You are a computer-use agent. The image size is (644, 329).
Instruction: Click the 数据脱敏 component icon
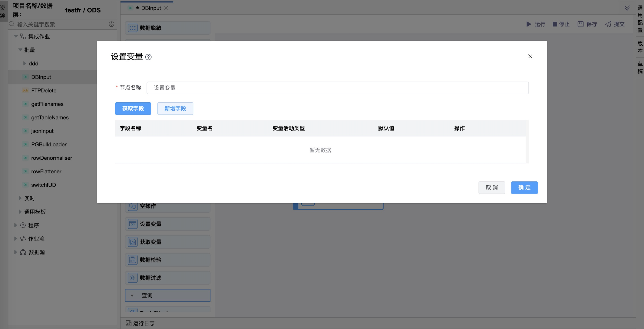(x=133, y=28)
